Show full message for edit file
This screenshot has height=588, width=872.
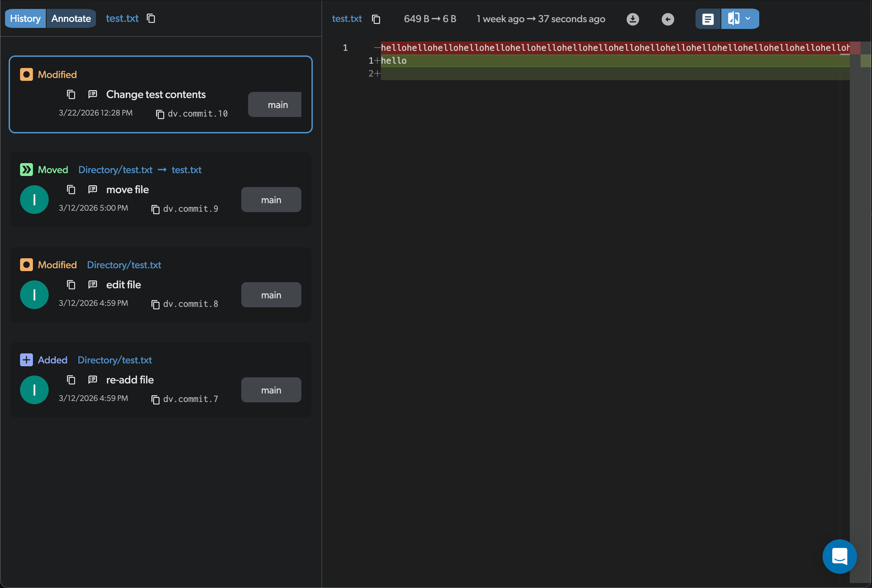tap(93, 285)
